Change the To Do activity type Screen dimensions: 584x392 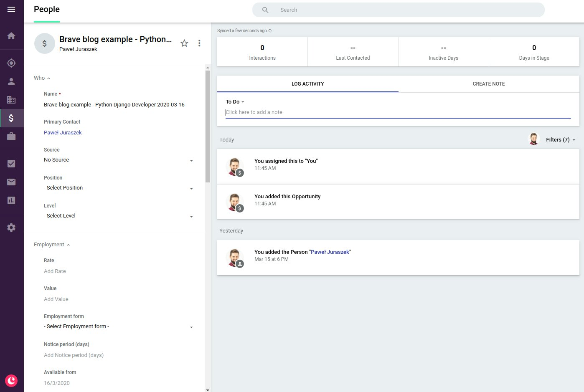235,102
